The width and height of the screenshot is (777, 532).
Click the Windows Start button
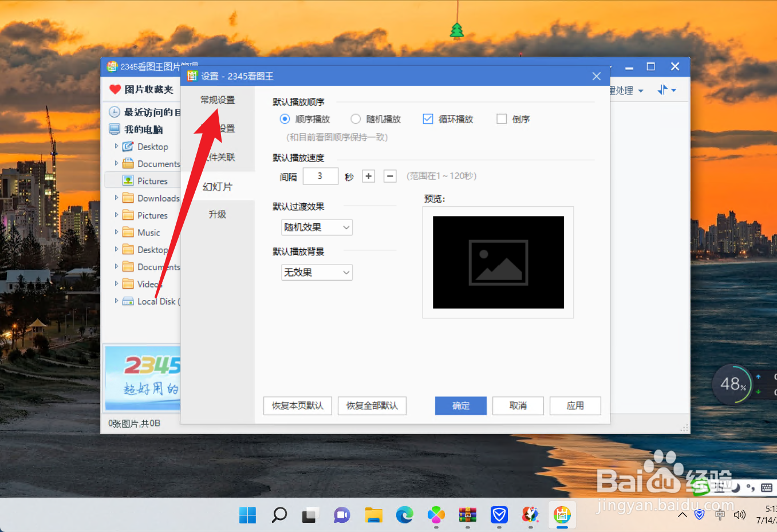[x=247, y=515]
